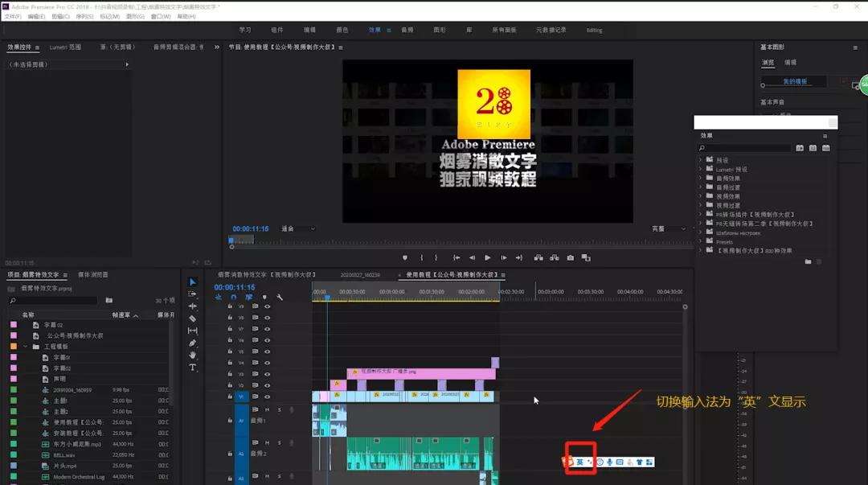Image resolution: width=868 pixels, height=485 pixels.
Task: Select the Hand tool
Action: tap(193, 355)
